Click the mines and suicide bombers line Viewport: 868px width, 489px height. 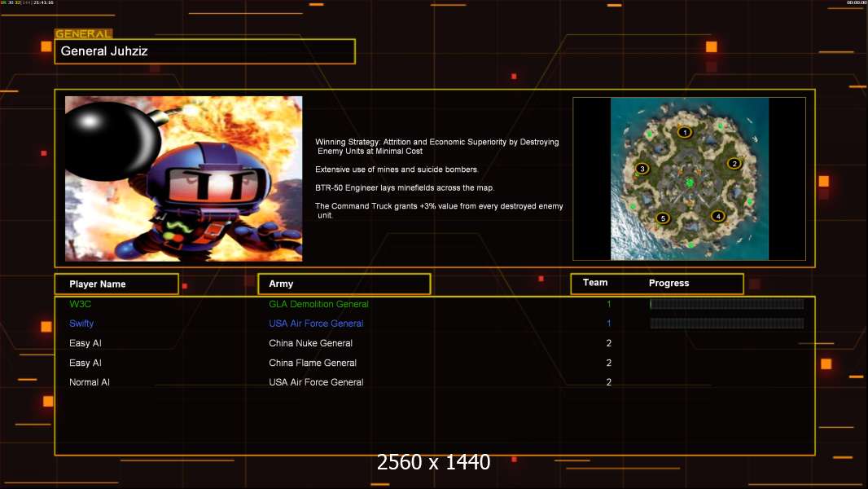(x=397, y=170)
